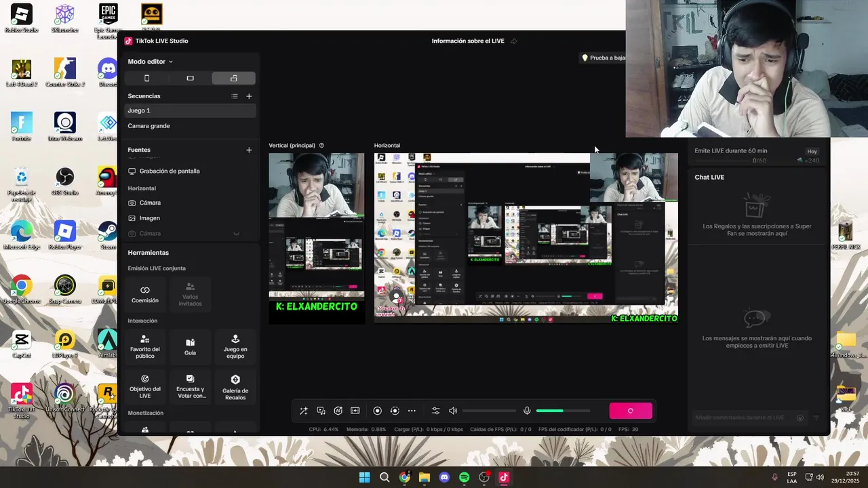Open Google Chrome desktop shortcut
This screenshot has width=868, height=488.
[22, 289]
